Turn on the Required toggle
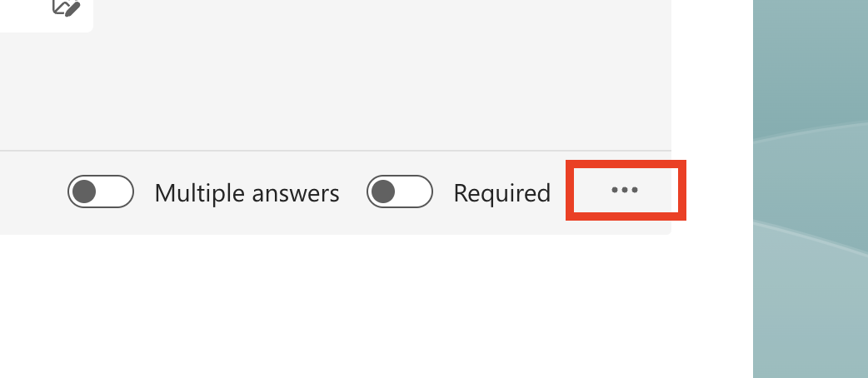The image size is (868, 378). (400, 191)
